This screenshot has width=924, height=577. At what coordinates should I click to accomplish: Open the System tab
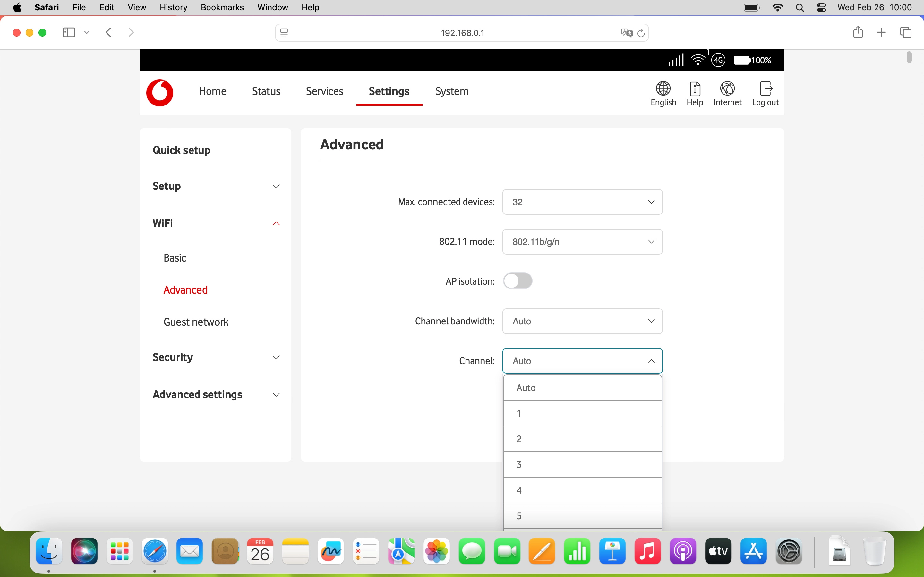tap(452, 91)
